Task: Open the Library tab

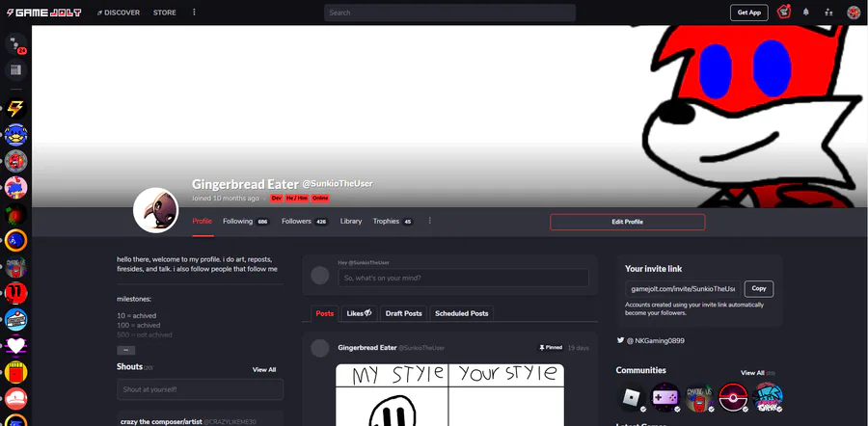Action: (351, 222)
